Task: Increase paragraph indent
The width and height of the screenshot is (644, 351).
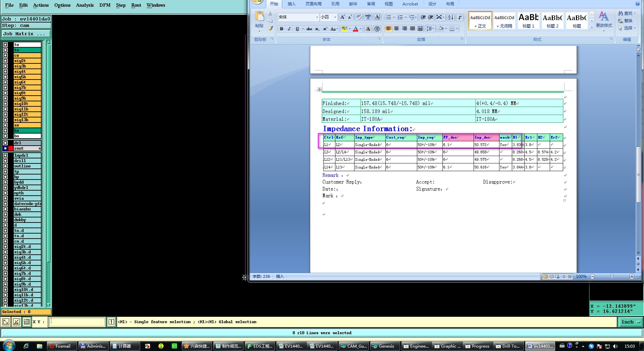Action: tap(431, 17)
